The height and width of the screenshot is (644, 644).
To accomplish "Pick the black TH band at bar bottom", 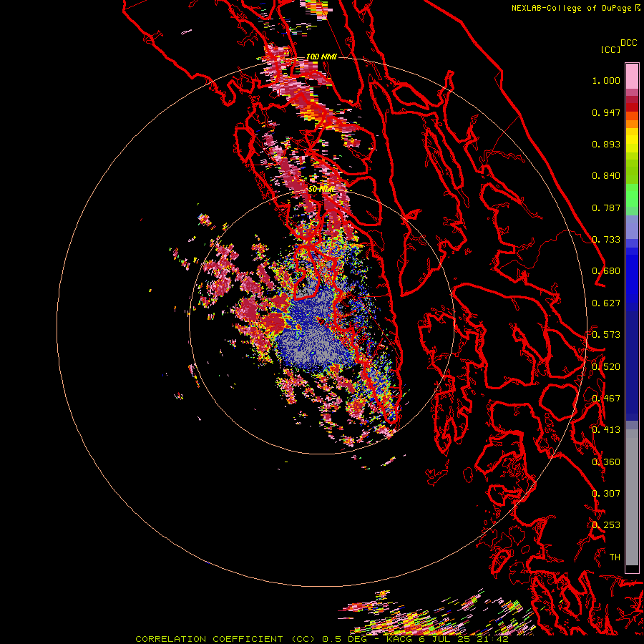I will (632, 569).
